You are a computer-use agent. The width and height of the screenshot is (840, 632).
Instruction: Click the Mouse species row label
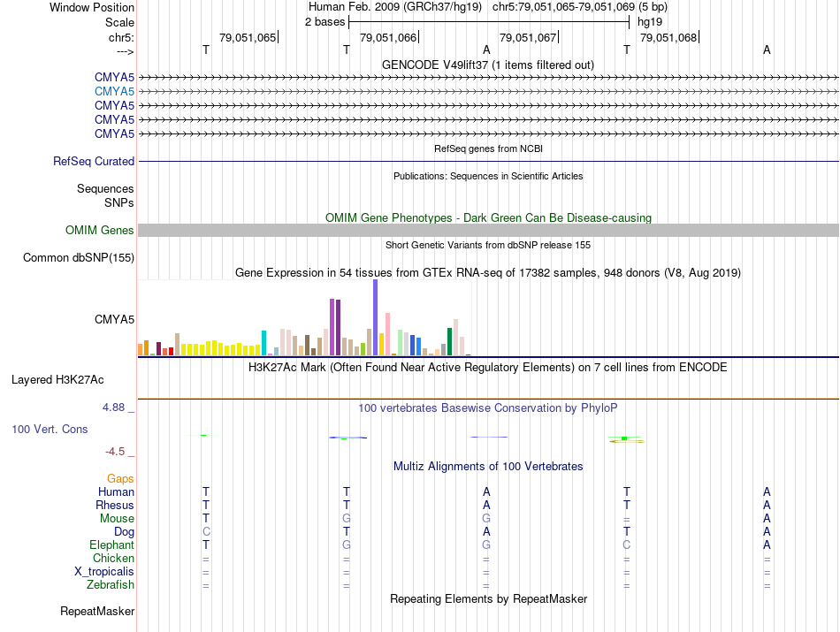(117, 519)
